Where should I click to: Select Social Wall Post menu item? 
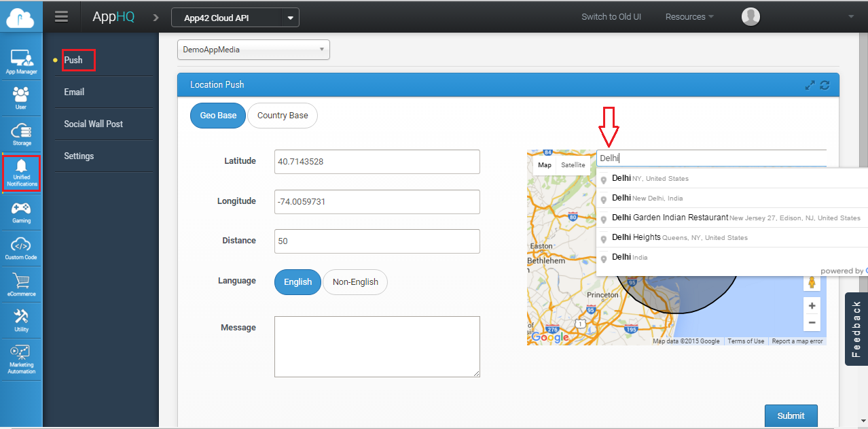pos(94,124)
